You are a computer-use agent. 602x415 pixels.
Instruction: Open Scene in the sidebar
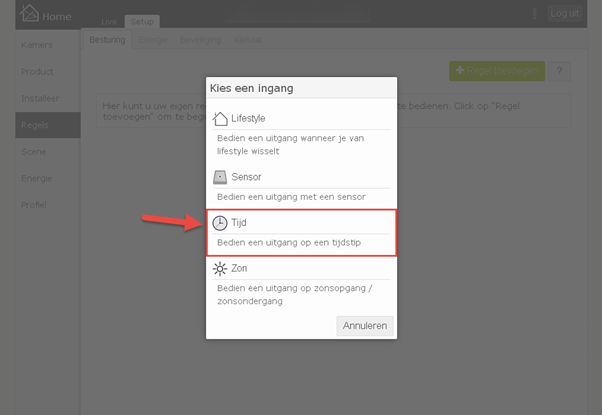(48, 152)
